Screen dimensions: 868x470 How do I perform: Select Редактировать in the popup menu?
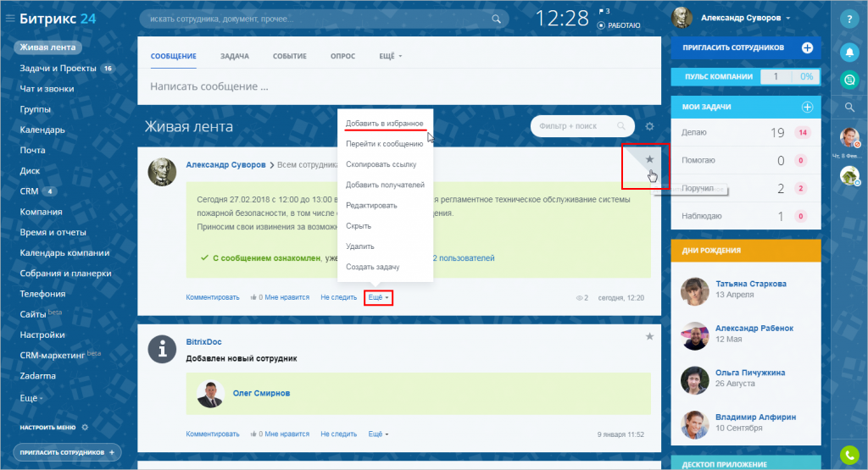[x=371, y=205]
